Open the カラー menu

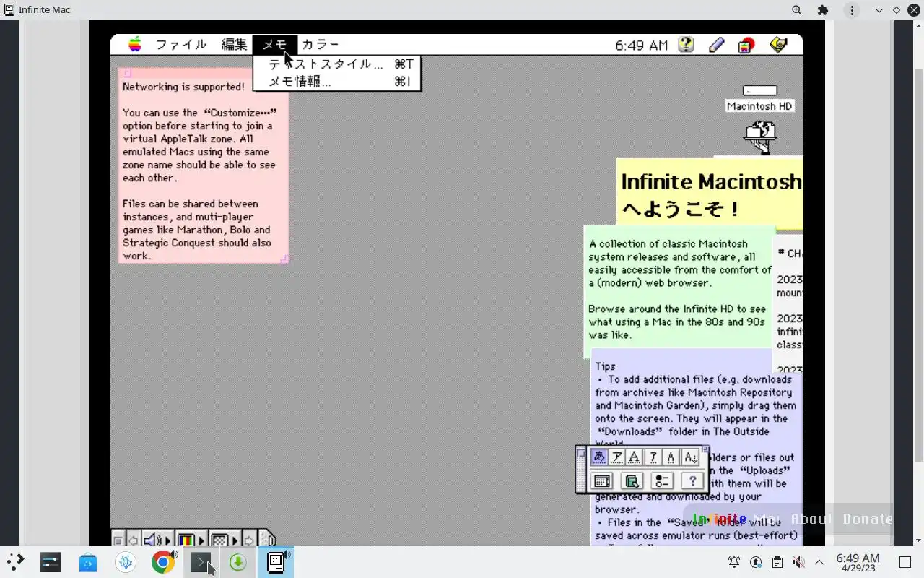pyautogui.click(x=321, y=45)
